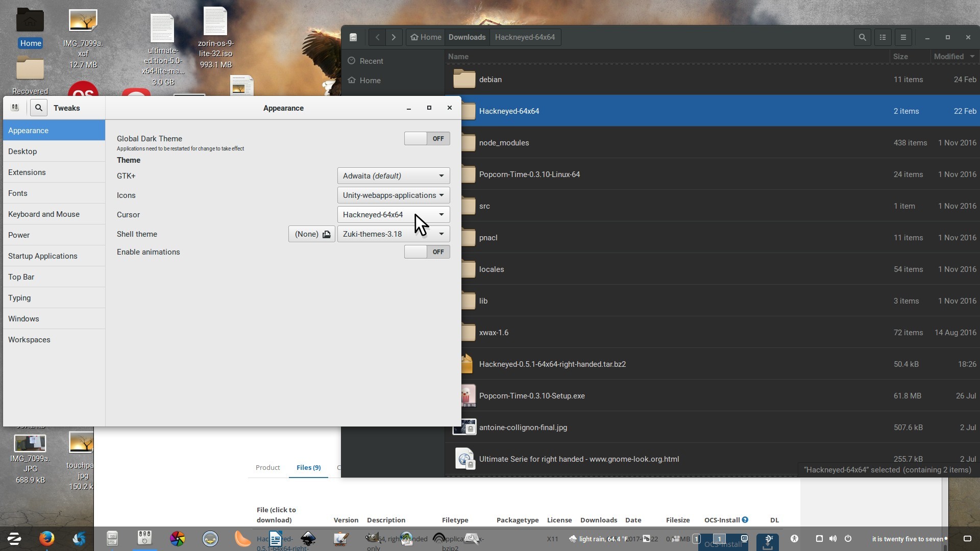Open the GTK+ theme dropdown
The height and width of the screenshot is (551, 980).
coord(393,176)
